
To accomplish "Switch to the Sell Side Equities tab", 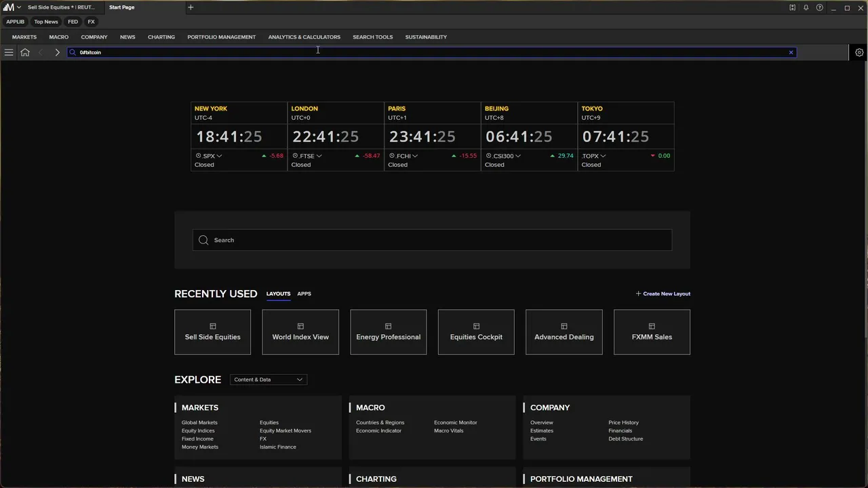I will [61, 7].
